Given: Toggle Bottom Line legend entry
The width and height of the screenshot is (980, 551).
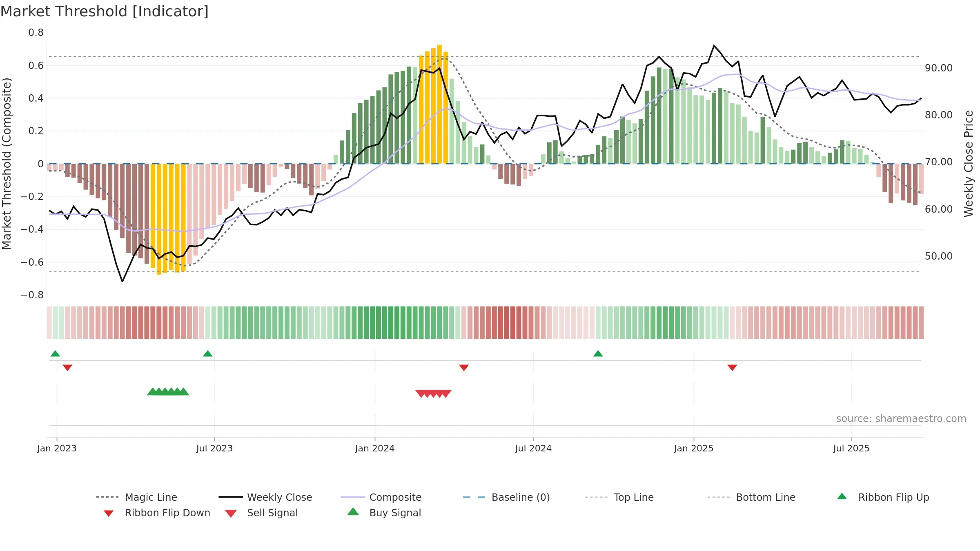Looking at the screenshot, I should coord(751,497).
